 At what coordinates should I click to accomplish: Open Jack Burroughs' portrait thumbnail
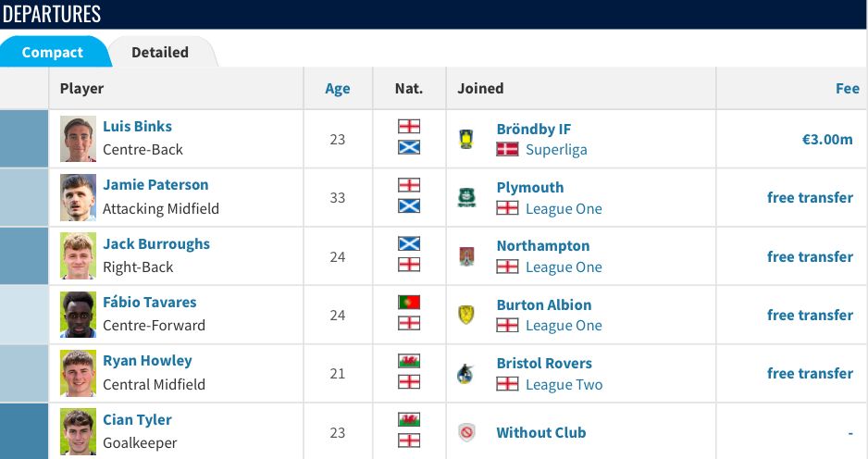(x=78, y=255)
